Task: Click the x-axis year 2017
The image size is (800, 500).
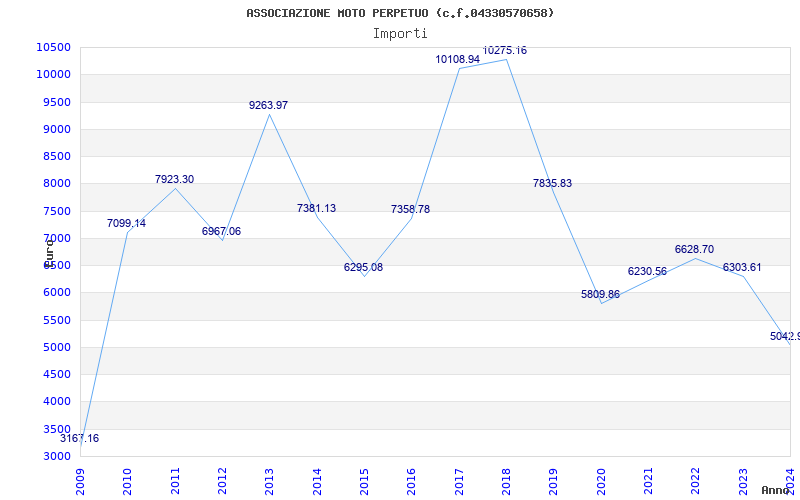Action: [x=459, y=481]
